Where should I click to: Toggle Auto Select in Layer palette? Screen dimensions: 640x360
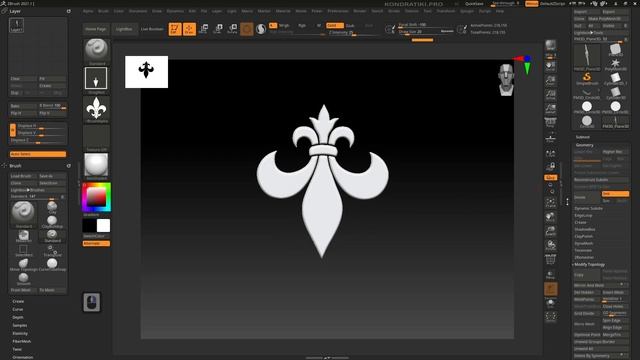(x=38, y=154)
